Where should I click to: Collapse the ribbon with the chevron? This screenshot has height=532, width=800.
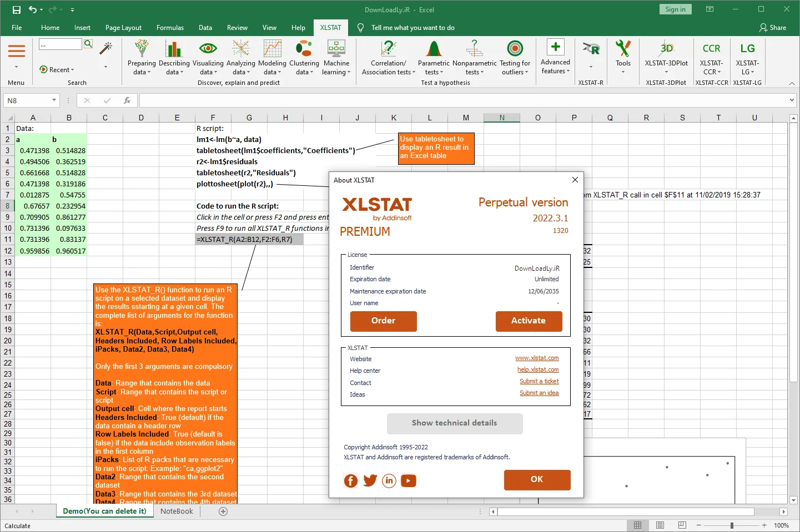[x=792, y=83]
